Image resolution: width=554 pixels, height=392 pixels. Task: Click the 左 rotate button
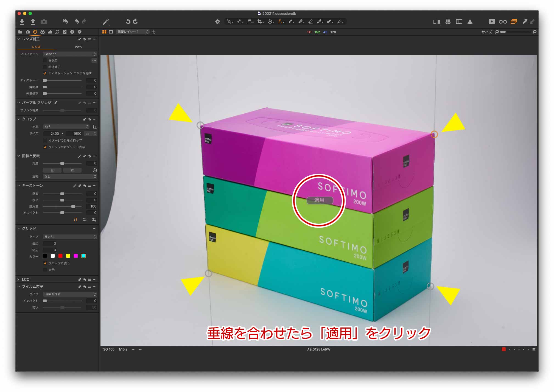click(52, 170)
